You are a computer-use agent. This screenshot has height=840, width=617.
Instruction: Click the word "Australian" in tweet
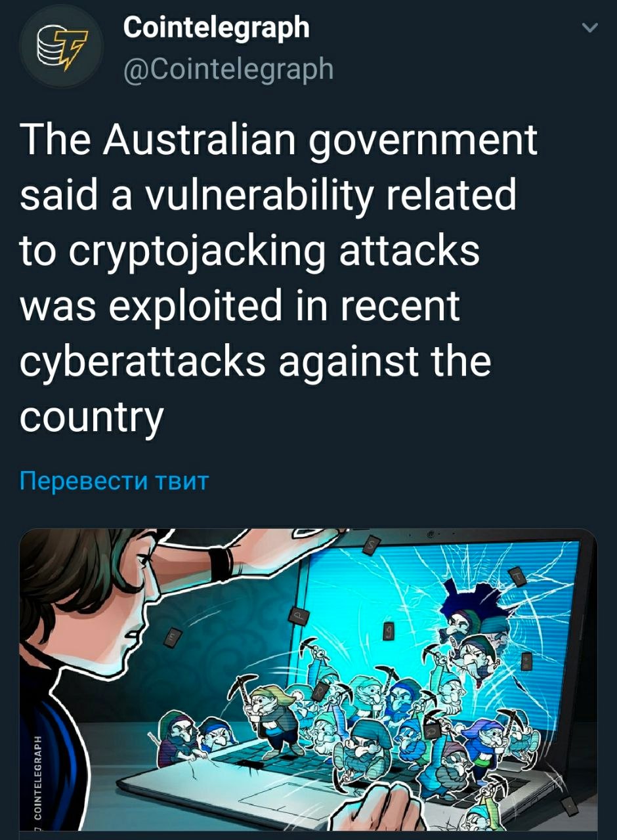click(198, 141)
